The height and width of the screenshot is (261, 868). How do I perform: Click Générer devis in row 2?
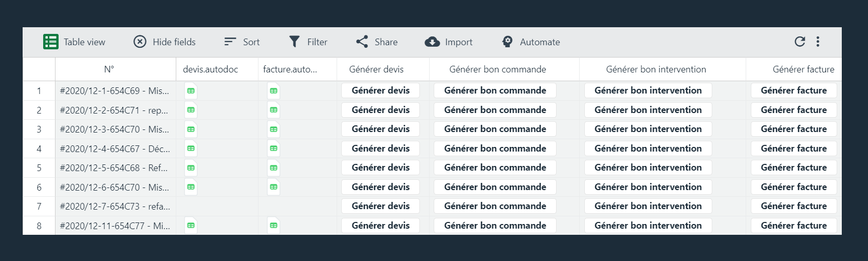pyautogui.click(x=380, y=110)
